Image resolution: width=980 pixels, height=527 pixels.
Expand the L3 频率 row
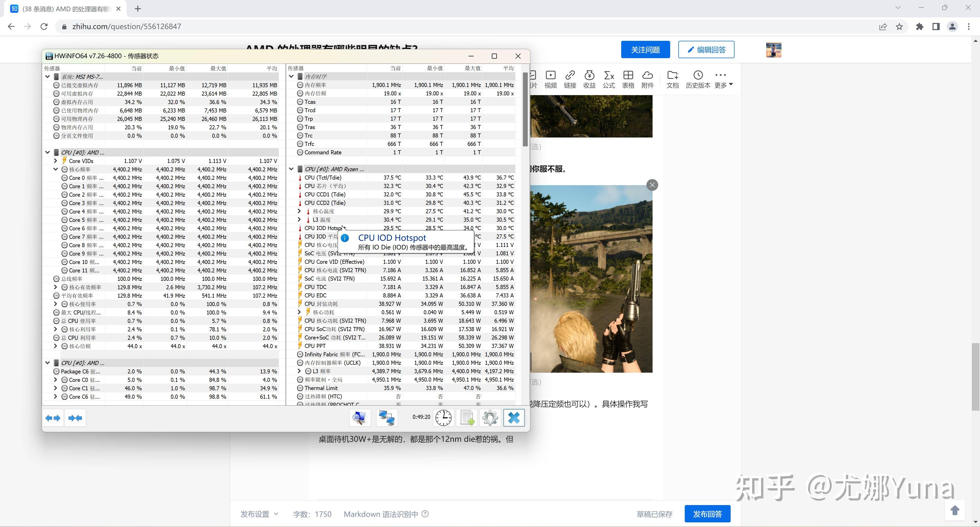coord(299,371)
